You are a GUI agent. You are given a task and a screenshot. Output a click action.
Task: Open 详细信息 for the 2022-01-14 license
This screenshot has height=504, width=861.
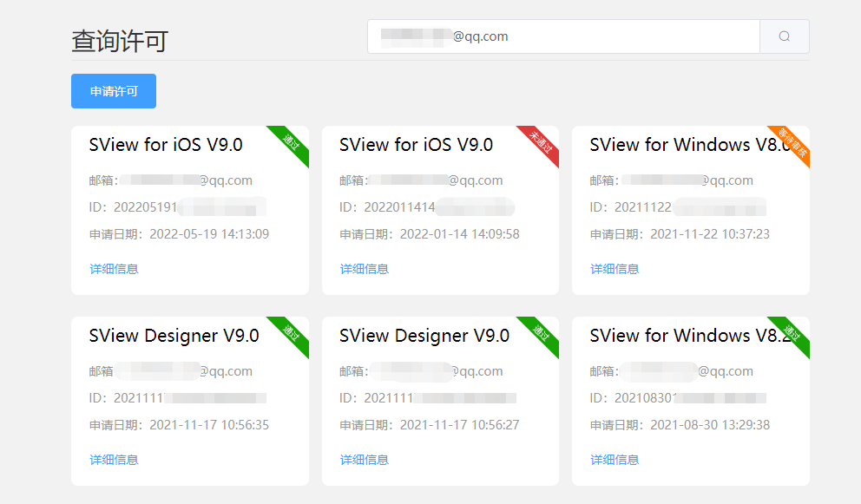(x=364, y=269)
